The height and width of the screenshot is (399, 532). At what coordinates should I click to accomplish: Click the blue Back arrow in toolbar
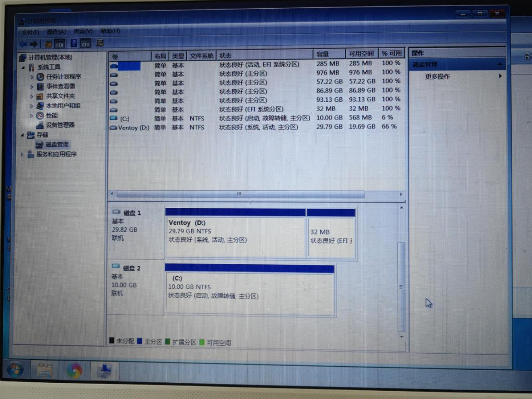(23, 44)
